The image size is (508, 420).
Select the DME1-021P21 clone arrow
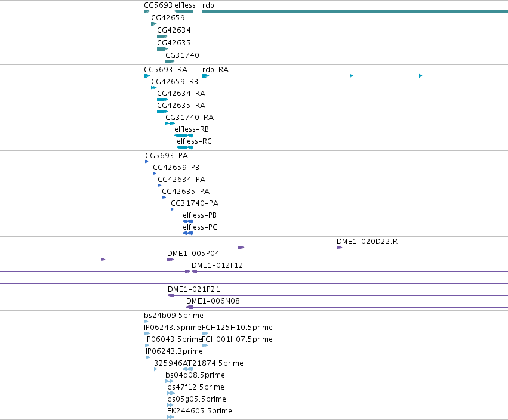(171, 295)
